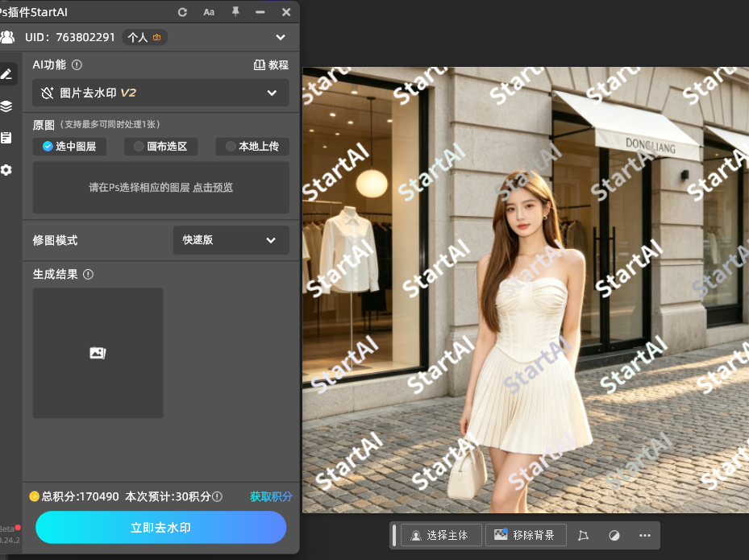Viewport: 749px width, 560px height.
Task: Select the 本地上传 radio option
Action: click(x=252, y=146)
